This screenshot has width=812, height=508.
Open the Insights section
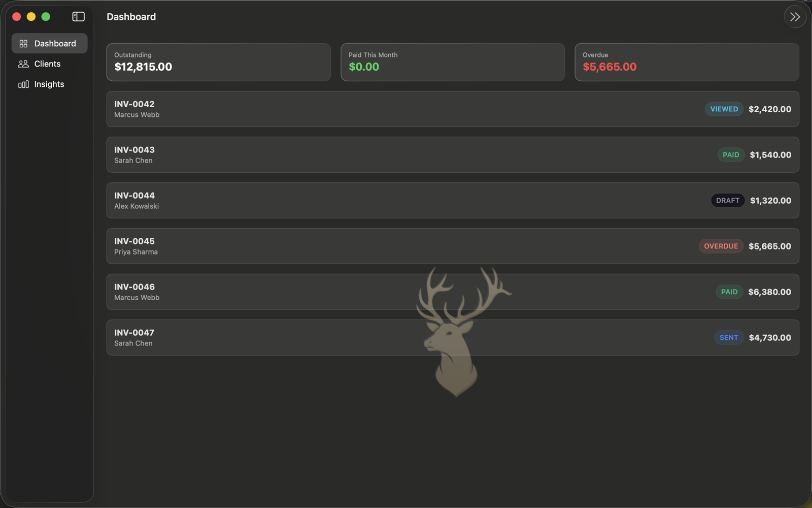[49, 84]
